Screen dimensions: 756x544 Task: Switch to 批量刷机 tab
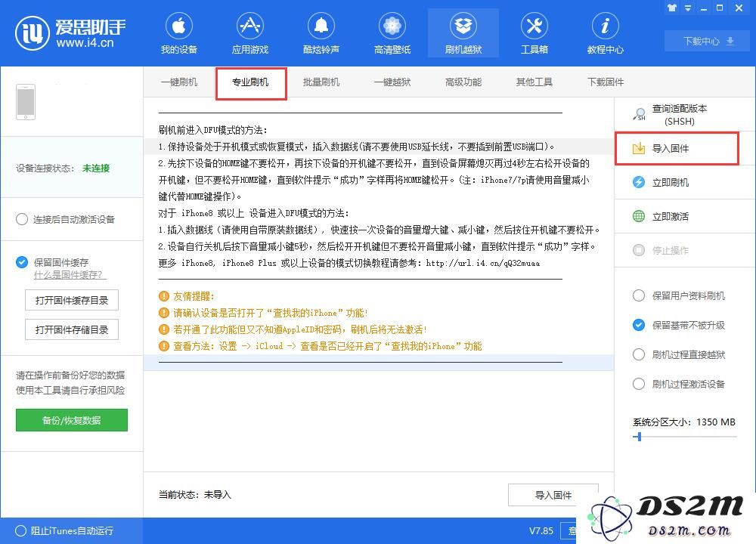click(x=321, y=82)
